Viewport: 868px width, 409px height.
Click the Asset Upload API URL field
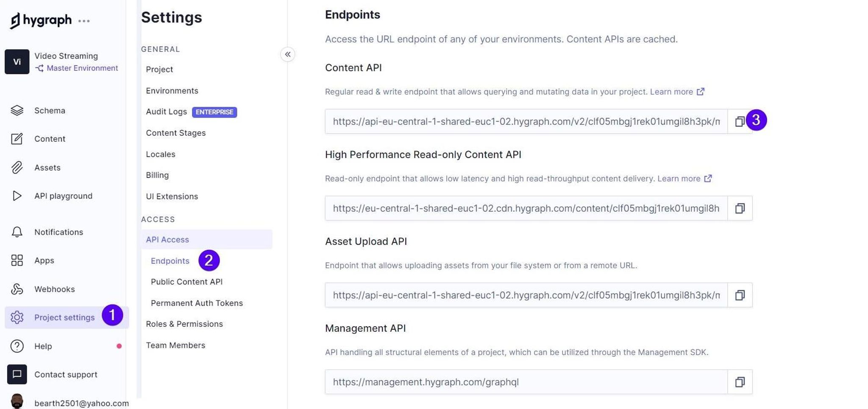(526, 295)
